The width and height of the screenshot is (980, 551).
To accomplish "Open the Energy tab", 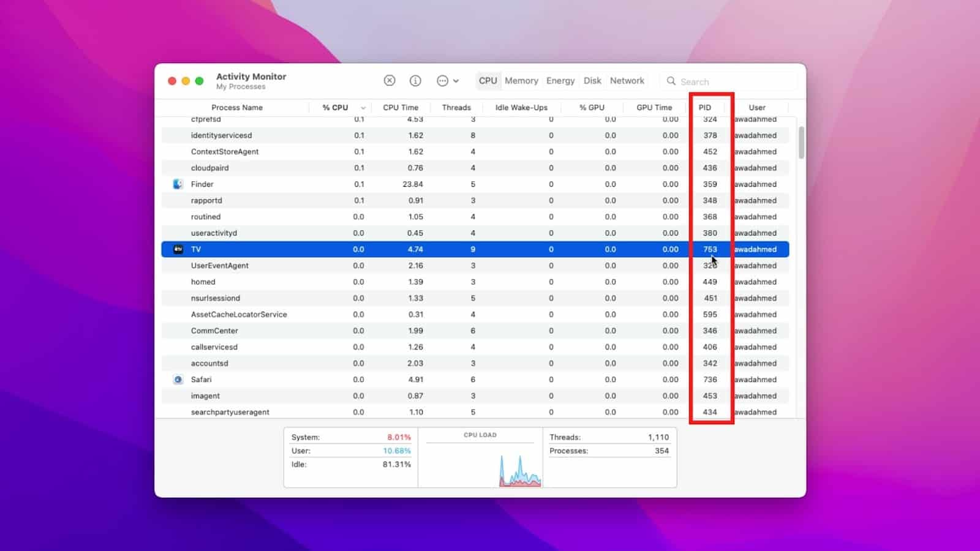I will [560, 80].
